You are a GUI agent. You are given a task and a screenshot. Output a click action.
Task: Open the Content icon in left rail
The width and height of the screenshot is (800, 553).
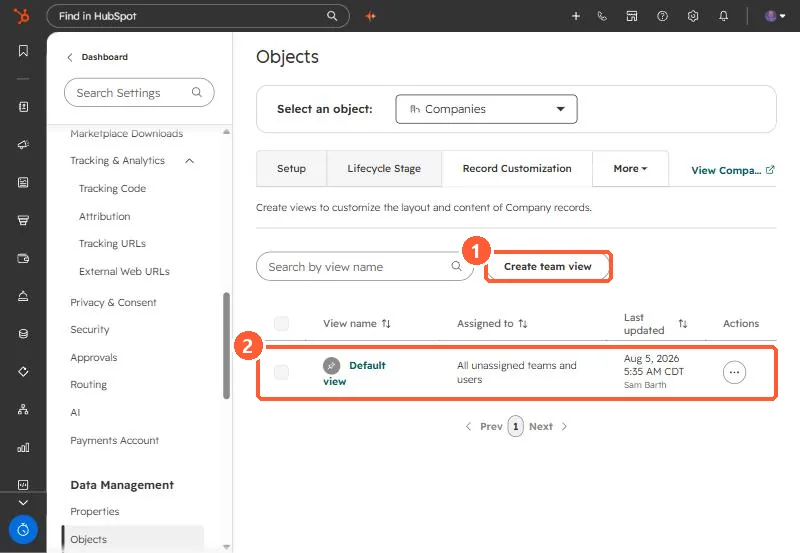click(x=23, y=183)
